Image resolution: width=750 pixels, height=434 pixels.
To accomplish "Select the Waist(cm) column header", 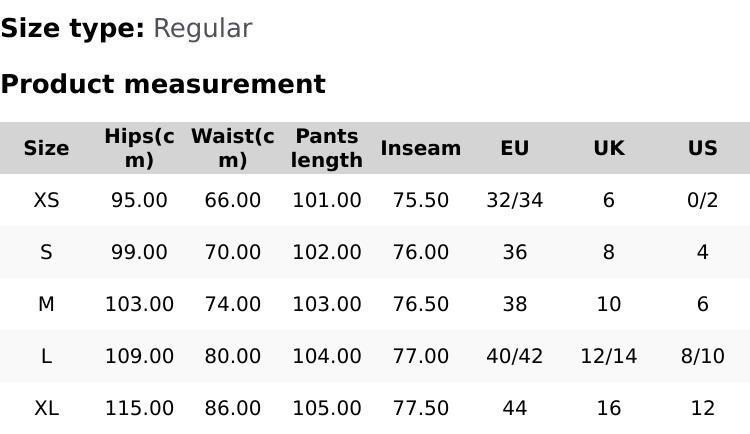I will pos(232,148).
